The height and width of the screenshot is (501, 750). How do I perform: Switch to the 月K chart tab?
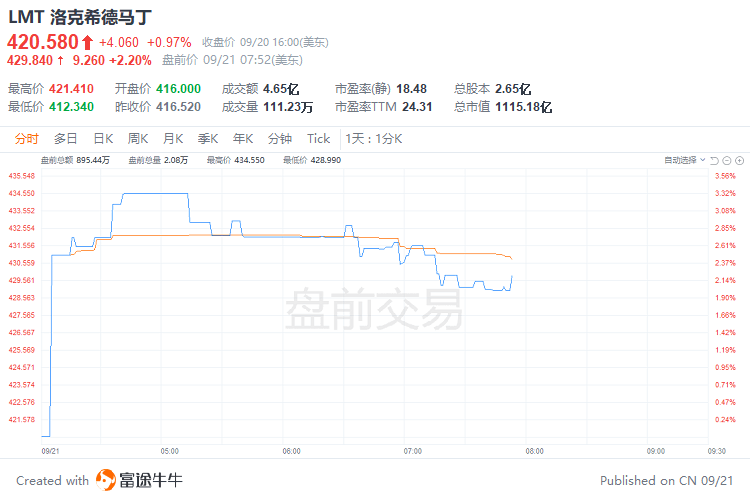pos(173,139)
